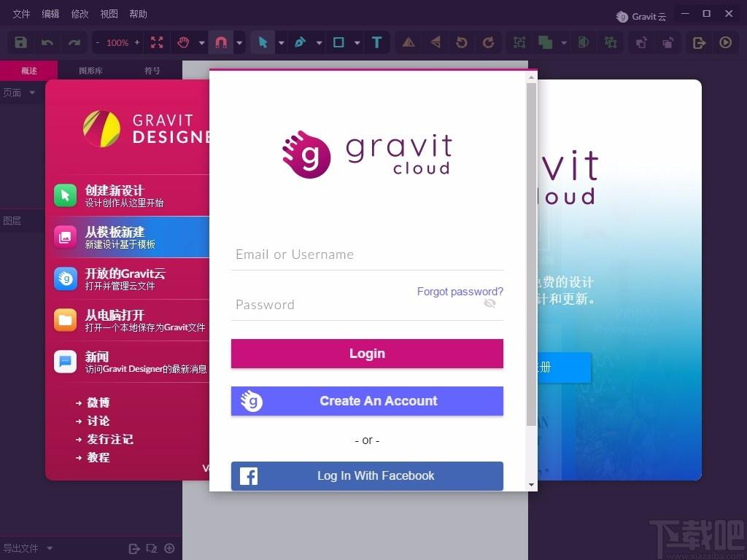The height and width of the screenshot is (560, 747).
Task: Rotate selection clockwise
Action: coord(488,42)
